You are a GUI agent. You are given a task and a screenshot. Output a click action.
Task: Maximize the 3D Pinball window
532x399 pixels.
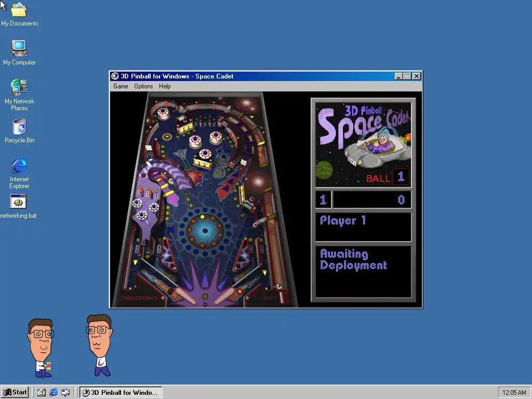click(407, 76)
